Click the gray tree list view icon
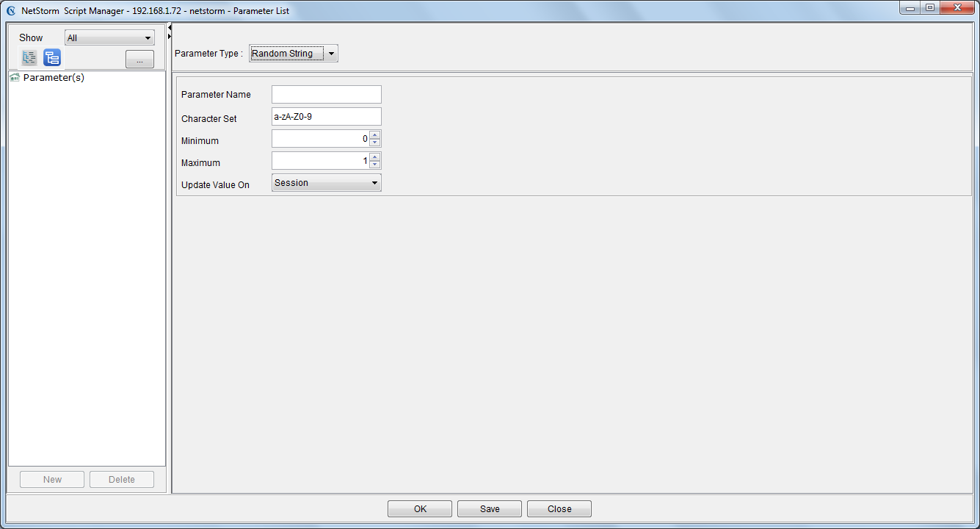The height and width of the screenshot is (529, 980). tap(29, 58)
